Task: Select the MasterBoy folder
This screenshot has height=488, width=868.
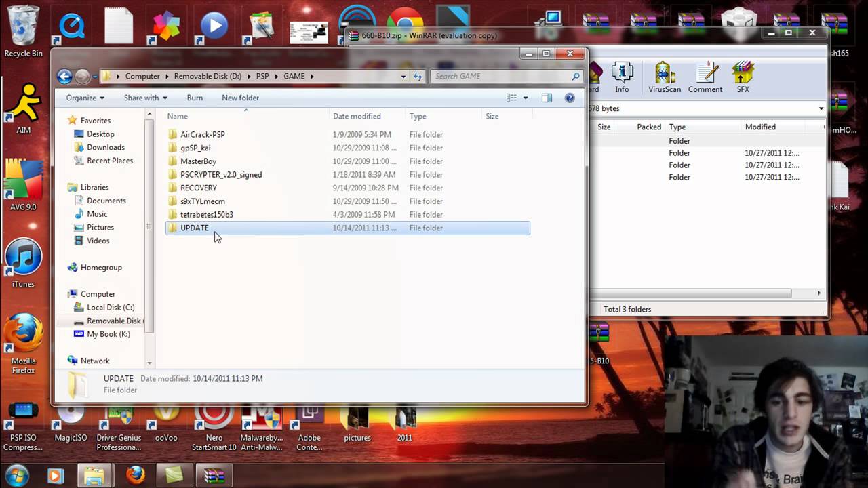Action: (x=198, y=161)
